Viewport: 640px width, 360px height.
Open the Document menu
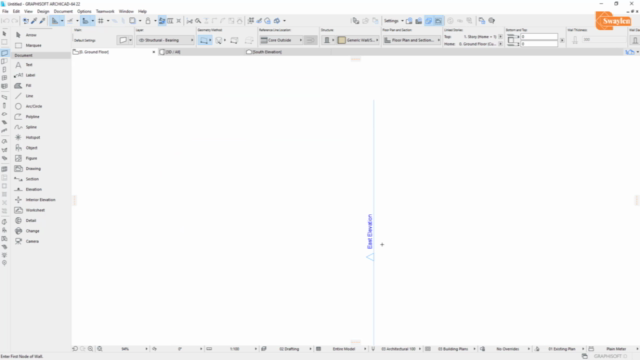63,11
